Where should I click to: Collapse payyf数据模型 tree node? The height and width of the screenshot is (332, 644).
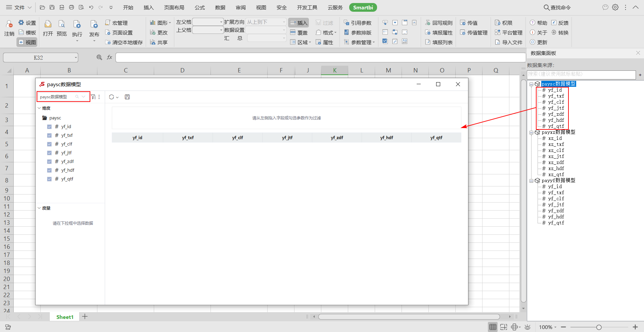pos(531,181)
